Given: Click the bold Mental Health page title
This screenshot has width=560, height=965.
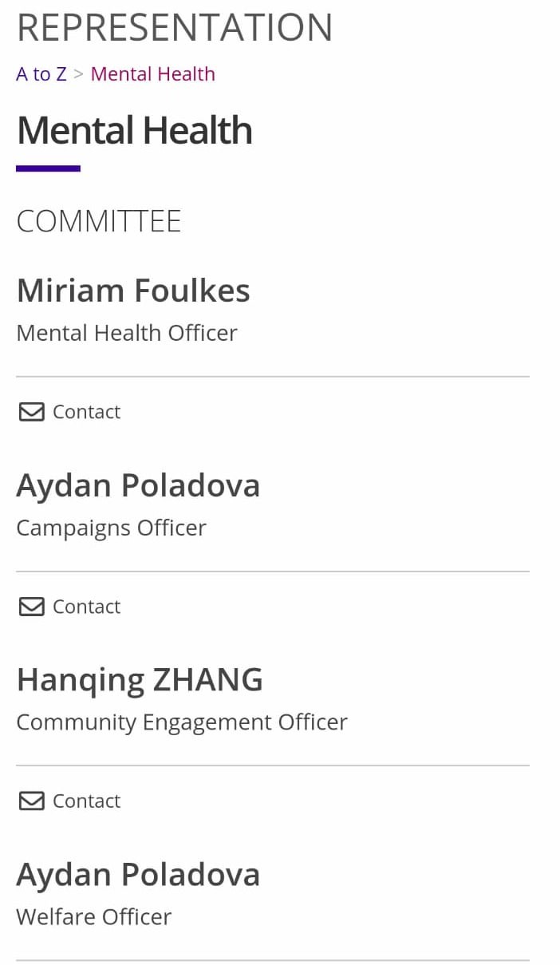Looking at the screenshot, I should [134, 130].
